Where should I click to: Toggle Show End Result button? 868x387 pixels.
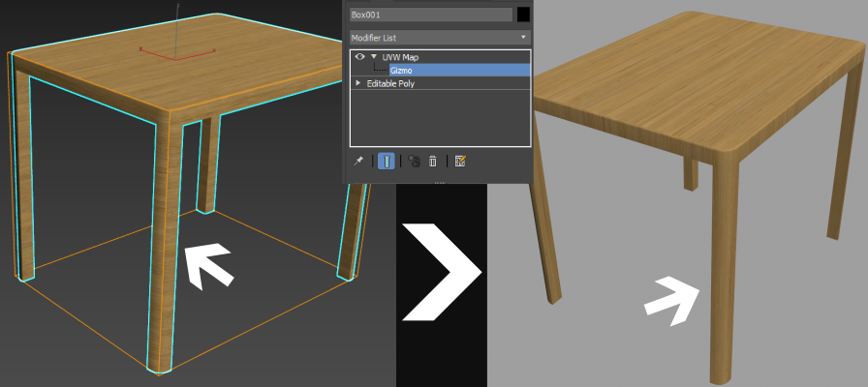click(x=386, y=162)
